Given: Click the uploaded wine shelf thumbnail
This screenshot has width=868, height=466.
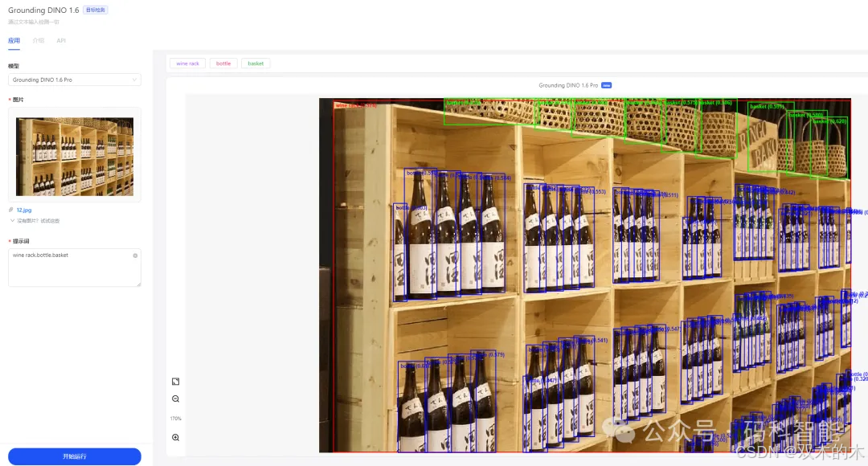Looking at the screenshot, I should [x=75, y=156].
